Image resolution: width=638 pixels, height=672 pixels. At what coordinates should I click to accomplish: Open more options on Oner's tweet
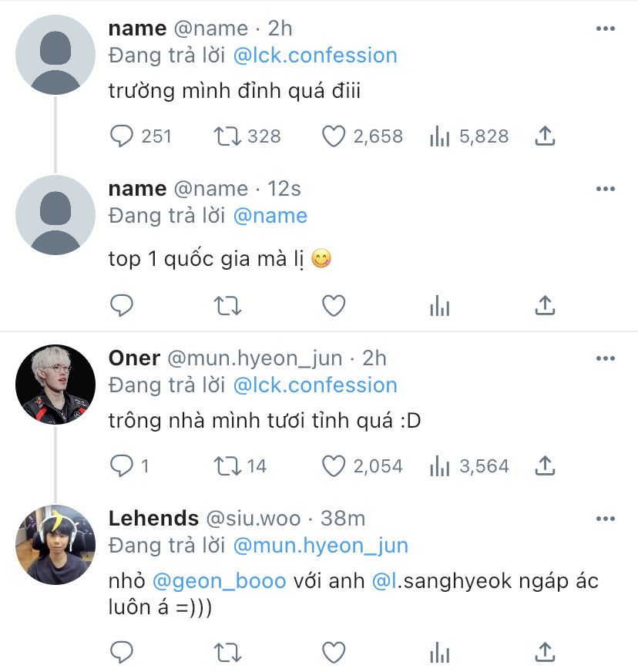[606, 358]
